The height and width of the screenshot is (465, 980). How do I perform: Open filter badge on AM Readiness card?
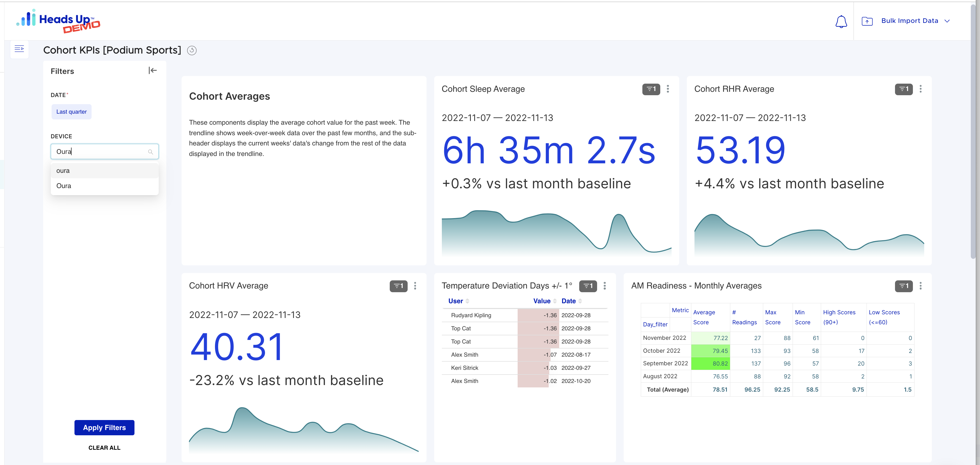tap(903, 286)
